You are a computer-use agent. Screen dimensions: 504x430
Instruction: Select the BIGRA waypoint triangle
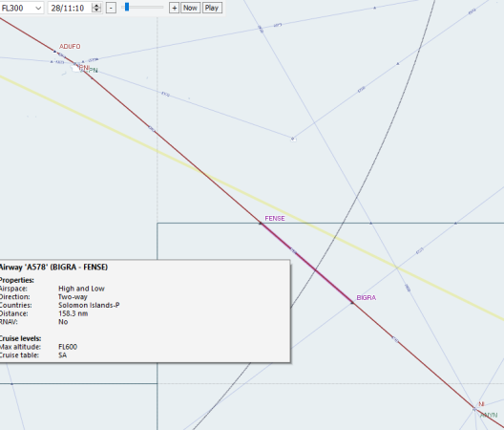point(352,302)
